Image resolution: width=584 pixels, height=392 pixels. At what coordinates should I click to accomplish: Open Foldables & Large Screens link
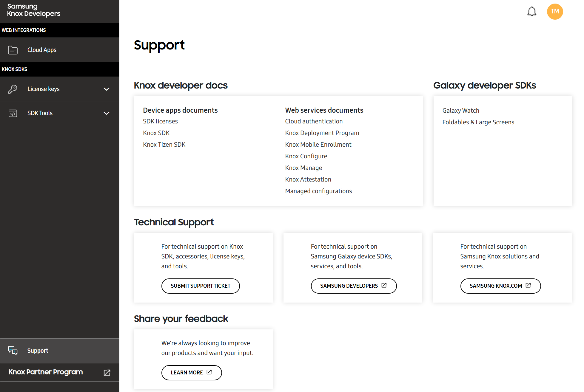coord(478,122)
